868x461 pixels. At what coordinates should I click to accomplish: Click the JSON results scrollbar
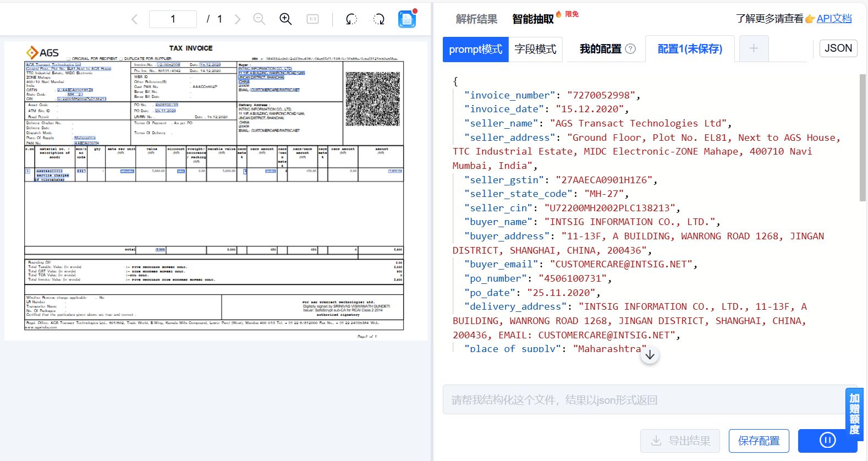pyautogui.click(x=862, y=138)
